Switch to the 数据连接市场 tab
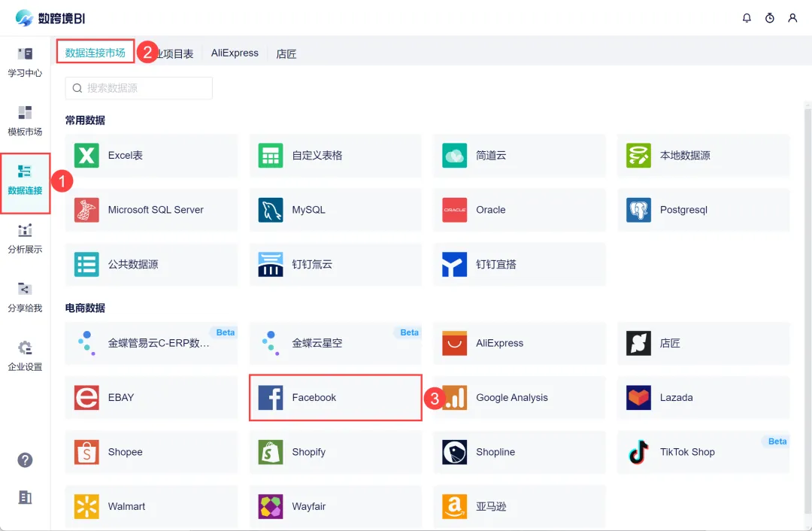The image size is (812, 531). pos(95,53)
